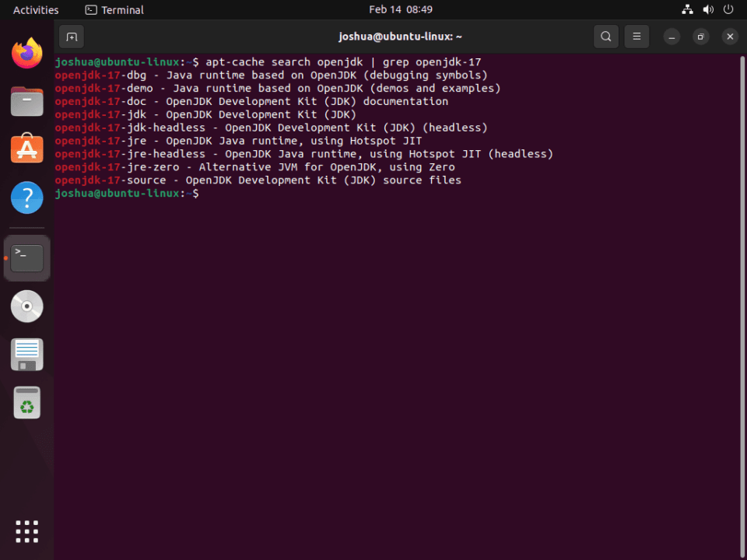Open the Files folder icon in dock
Screen dimensions: 747x560
(26, 101)
